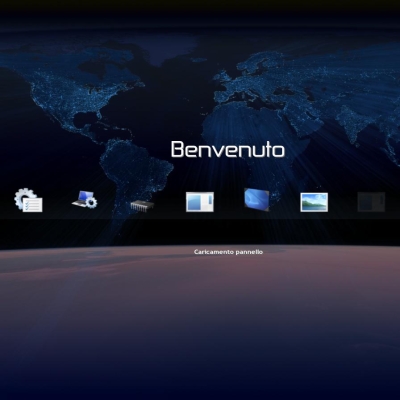This screenshot has height=400, width=400.
Task: Click the bright window panel icon
Action: (x=200, y=202)
